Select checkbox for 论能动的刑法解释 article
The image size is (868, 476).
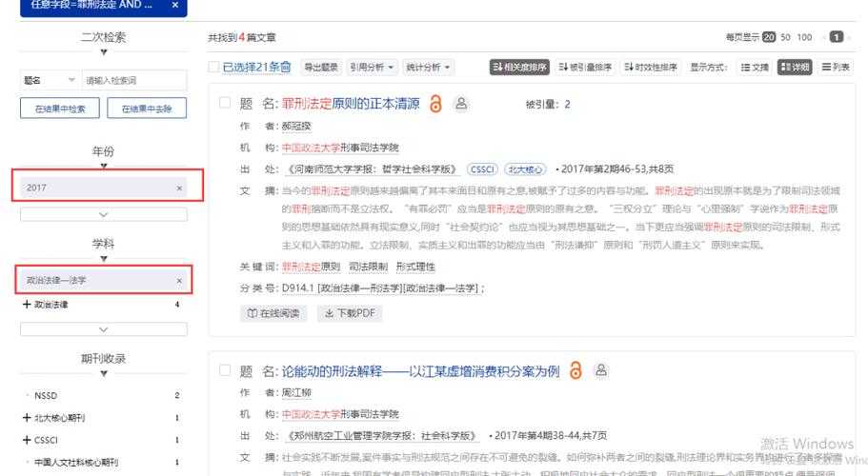pyautogui.click(x=225, y=370)
